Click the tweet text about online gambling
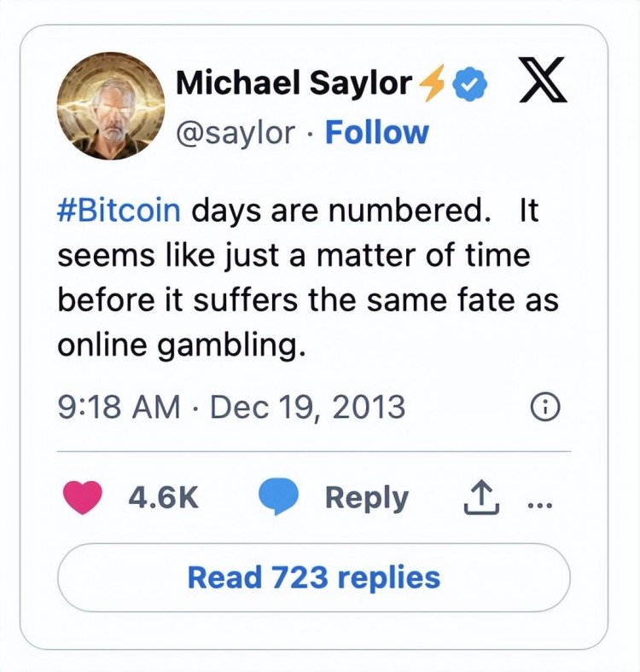Screen dimensions: 640x672 [x=308, y=278]
